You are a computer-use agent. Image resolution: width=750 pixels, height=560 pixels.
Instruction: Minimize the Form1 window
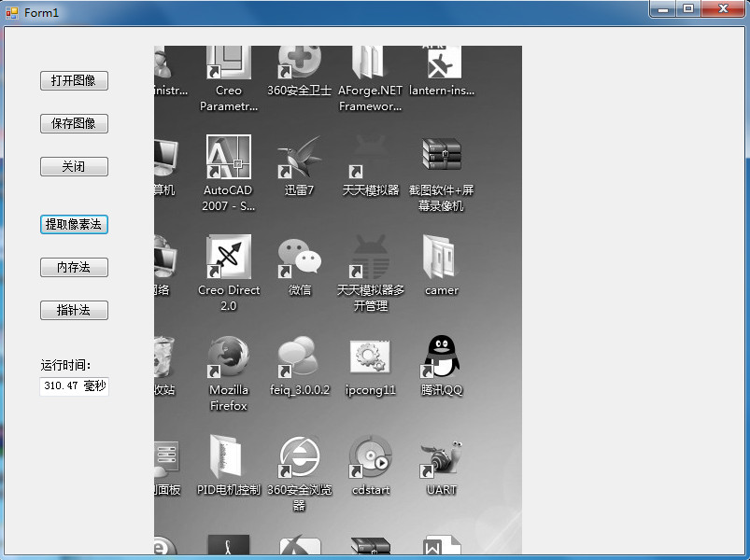662,9
